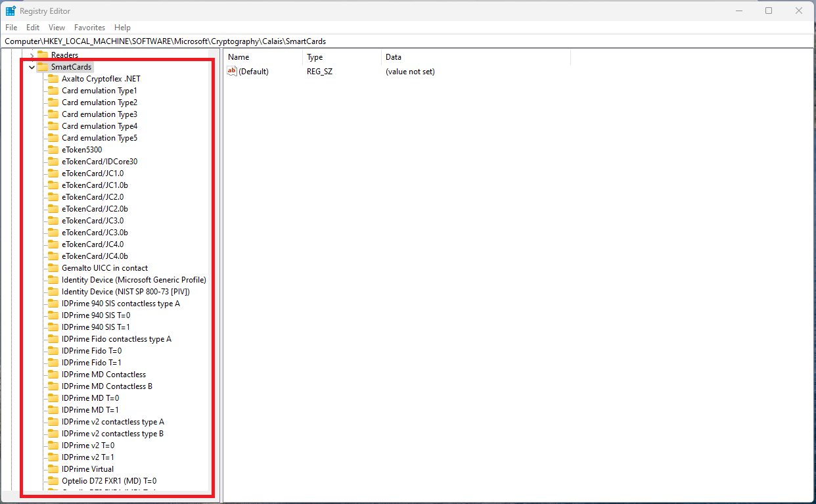Viewport: 816px width, 504px height.
Task: Select IDPrime 940 SIS contactless type A key
Action: pos(121,304)
